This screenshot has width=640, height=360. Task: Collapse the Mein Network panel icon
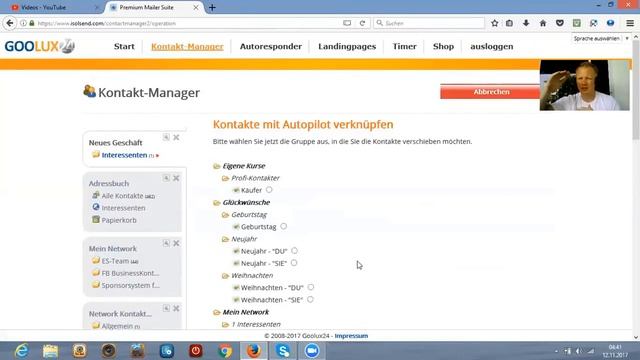[x=166, y=243]
